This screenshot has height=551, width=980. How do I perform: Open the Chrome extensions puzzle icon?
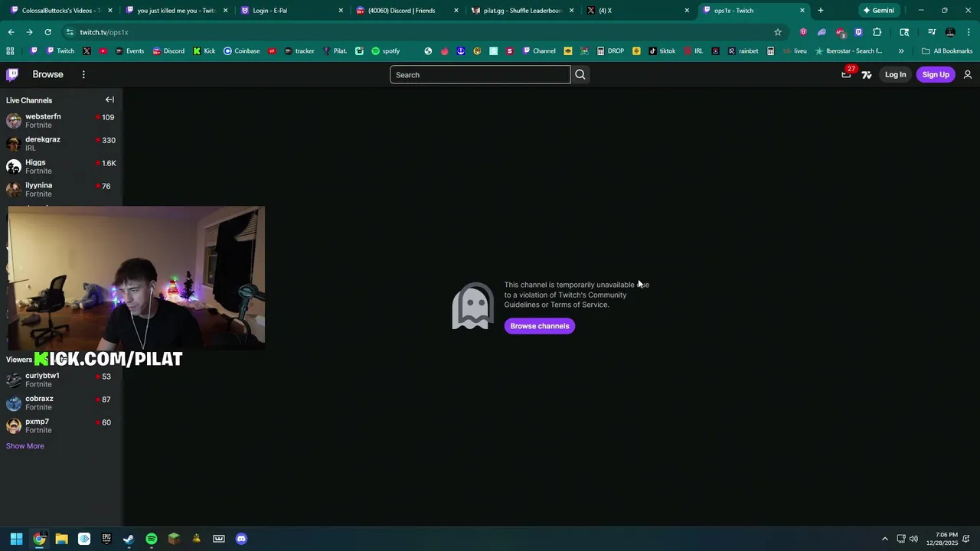877,32
